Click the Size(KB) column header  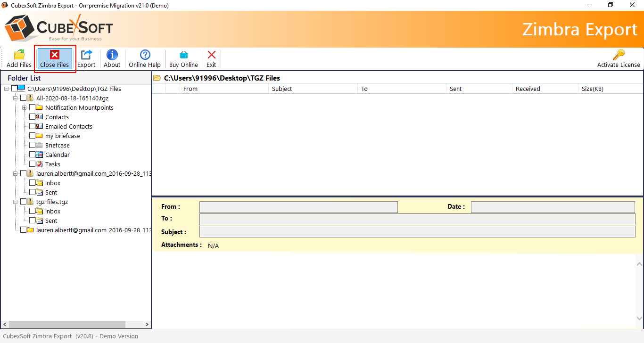pyautogui.click(x=611, y=89)
